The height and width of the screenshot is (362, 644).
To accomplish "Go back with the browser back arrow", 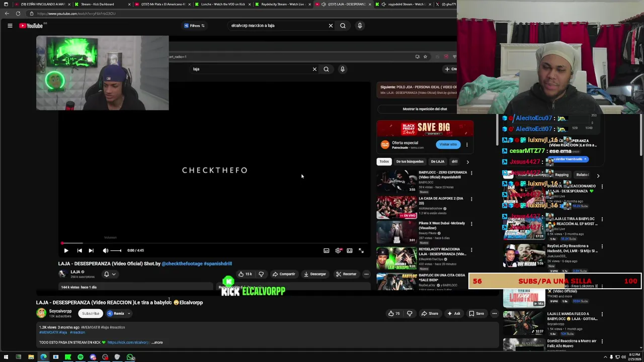I will point(7,14).
